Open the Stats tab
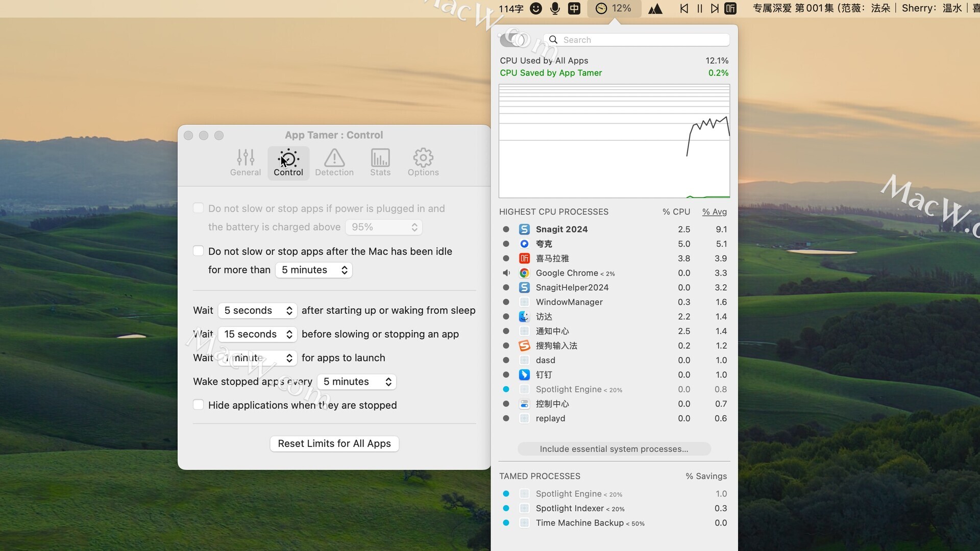 click(380, 163)
